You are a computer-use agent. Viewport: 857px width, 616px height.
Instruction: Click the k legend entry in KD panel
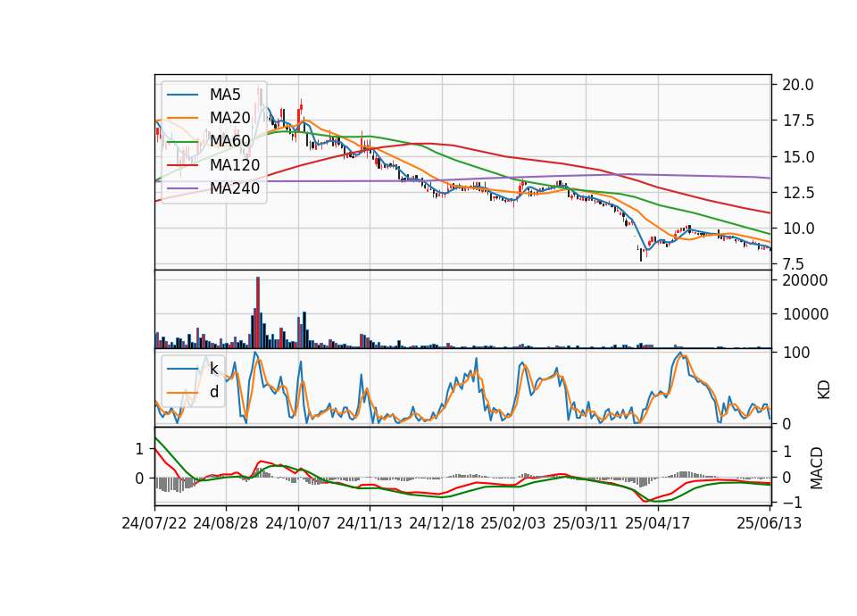coord(213,369)
